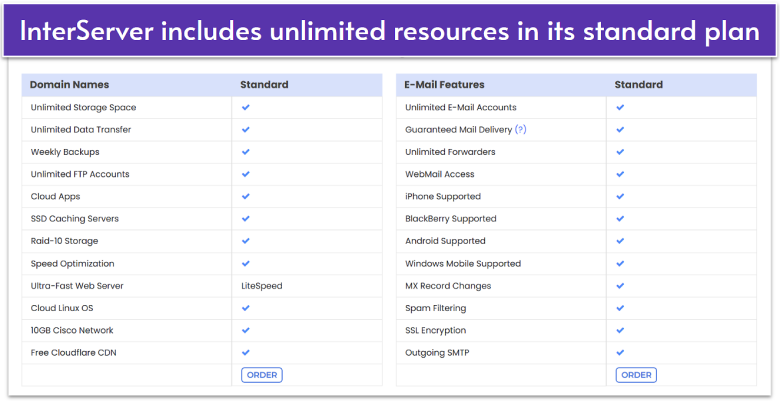Select the Free Cloudflare CDN label
This screenshot has width=780, height=401.
(x=73, y=353)
